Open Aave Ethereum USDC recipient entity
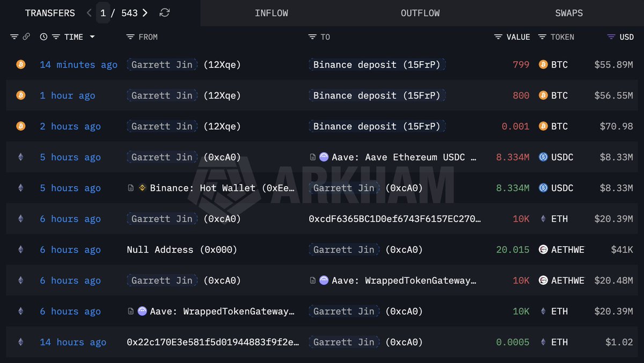The width and height of the screenshot is (644, 363). tap(404, 157)
